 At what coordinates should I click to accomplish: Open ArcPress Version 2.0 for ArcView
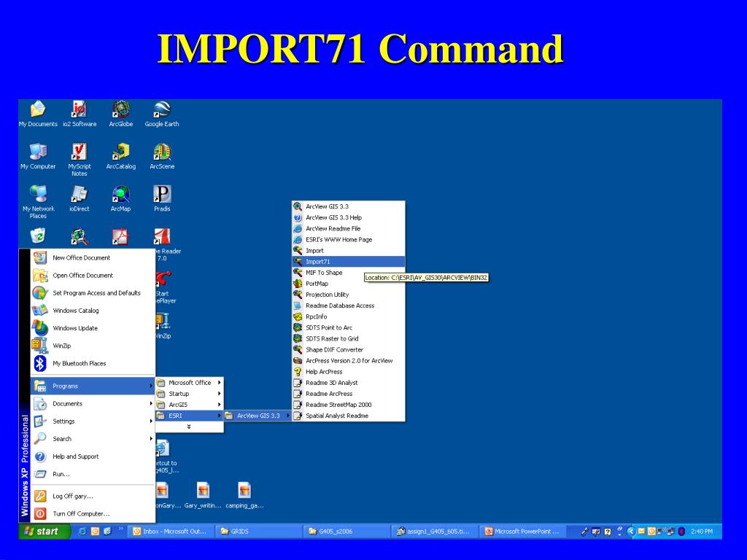[x=349, y=360]
